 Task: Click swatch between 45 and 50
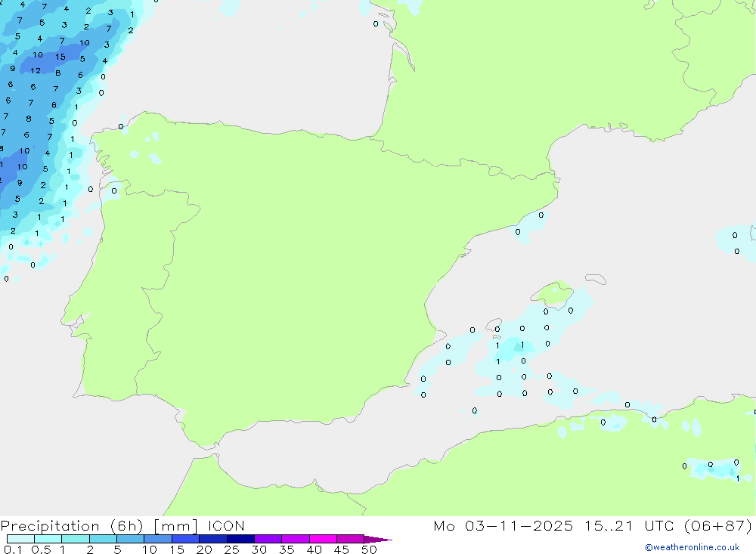(x=350, y=539)
